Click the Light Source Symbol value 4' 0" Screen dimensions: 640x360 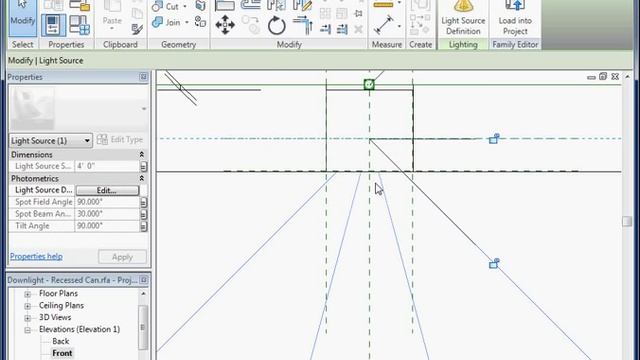pos(107,166)
